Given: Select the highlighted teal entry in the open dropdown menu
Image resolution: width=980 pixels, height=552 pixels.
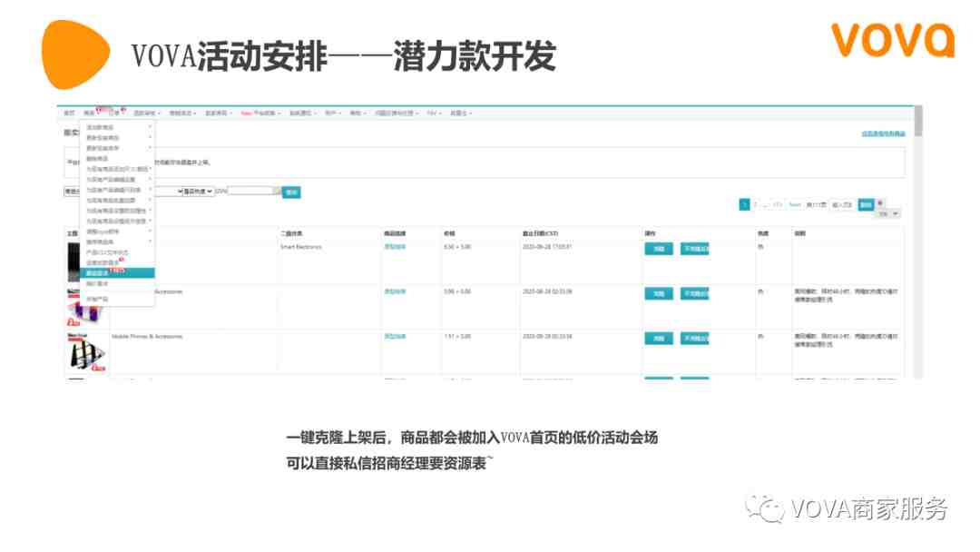Looking at the screenshot, I should pyautogui.click(x=117, y=273).
